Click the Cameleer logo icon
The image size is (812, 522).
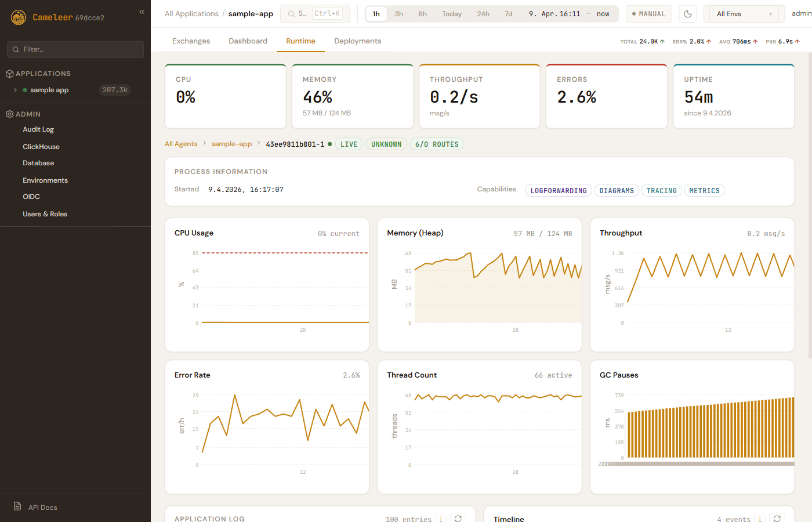19,17
